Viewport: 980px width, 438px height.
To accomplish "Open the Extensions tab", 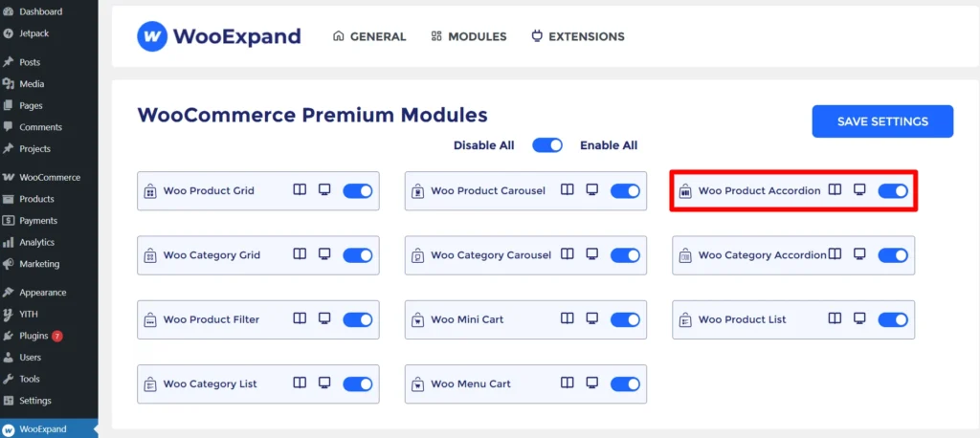I will coord(578,36).
